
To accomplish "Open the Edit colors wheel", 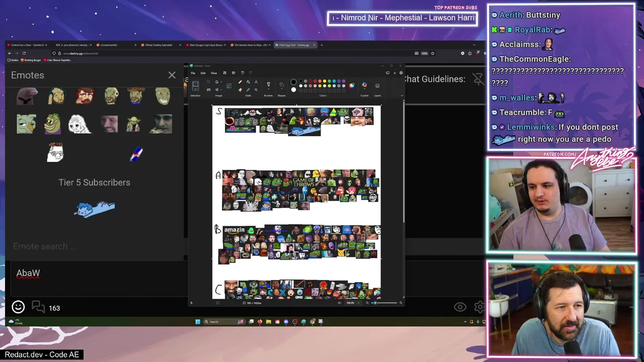I will [x=352, y=86].
